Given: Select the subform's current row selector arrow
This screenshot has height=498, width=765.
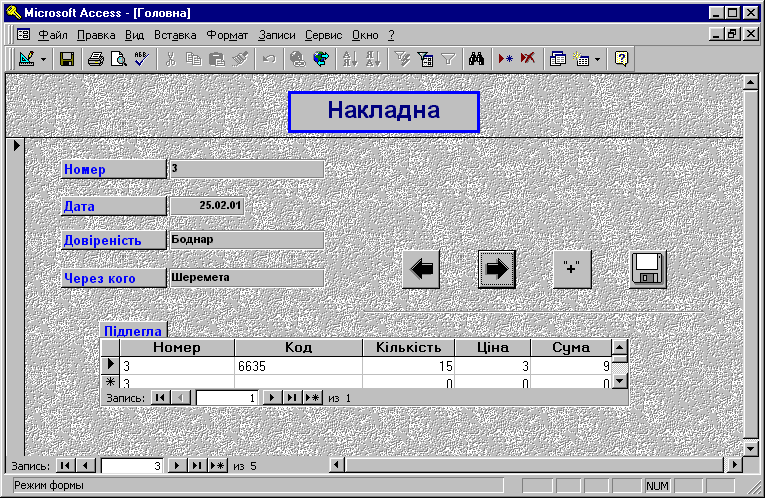Looking at the screenshot, I should pos(110,365).
